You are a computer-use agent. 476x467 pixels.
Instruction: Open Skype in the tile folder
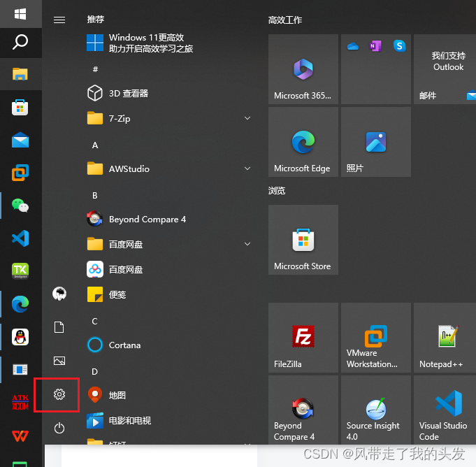tap(400, 46)
